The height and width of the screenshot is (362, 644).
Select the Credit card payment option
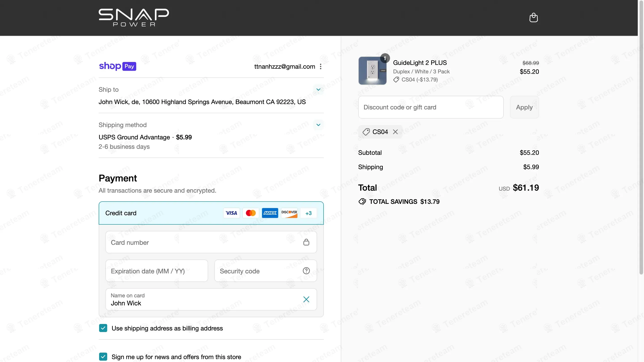point(121,213)
